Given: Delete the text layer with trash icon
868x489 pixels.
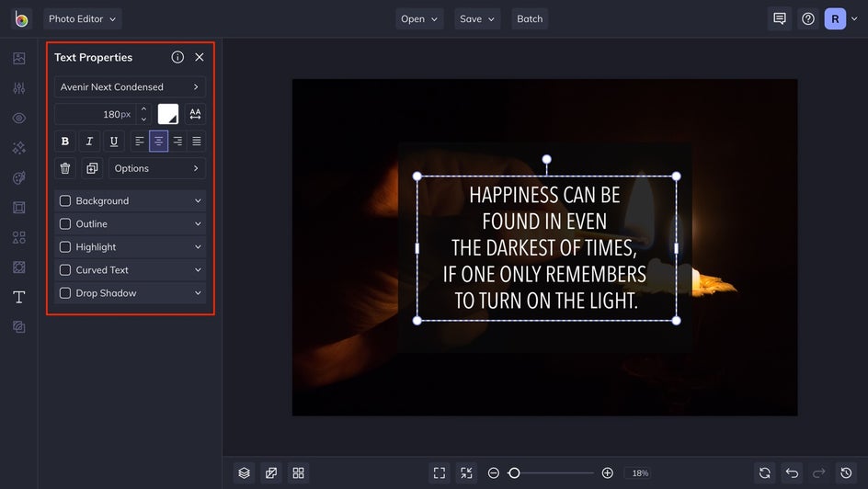Looking at the screenshot, I should (x=65, y=168).
